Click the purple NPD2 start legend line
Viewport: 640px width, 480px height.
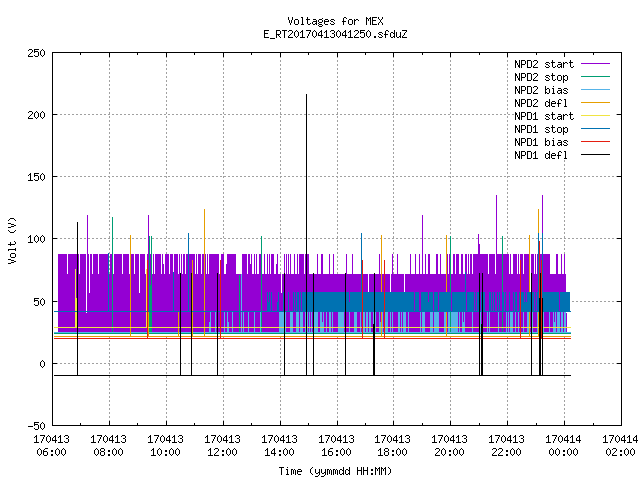[x=596, y=64]
